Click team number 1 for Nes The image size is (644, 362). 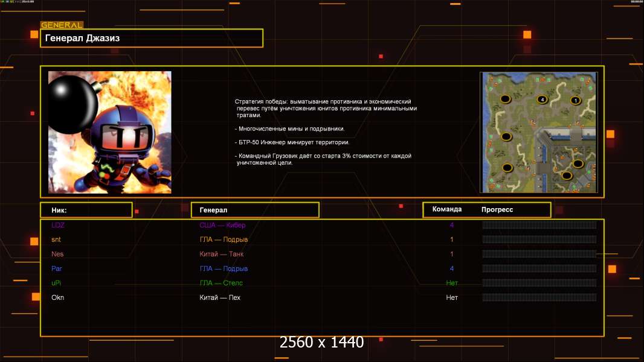point(452,254)
